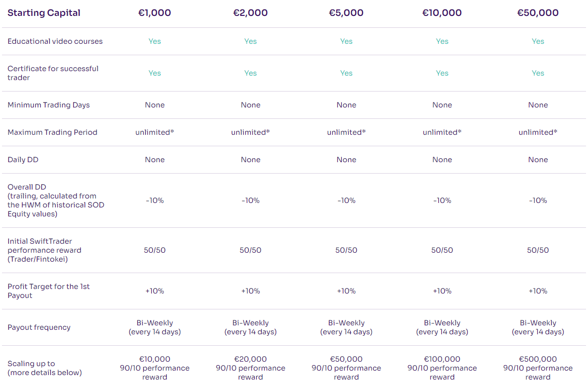Image resolution: width=588 pixels, height=389 pixels.
Task: Click the Payout frequency row label
Action: (x=39, y=327)
